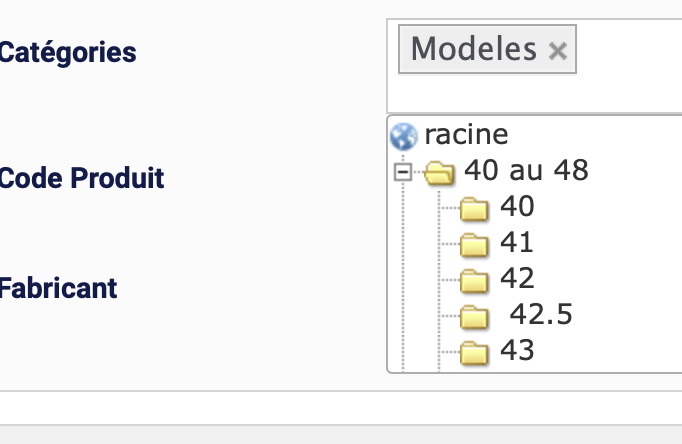Choose category 41 in the tree
The height and width of the screenshot is (444, 682).
point(517,242)
